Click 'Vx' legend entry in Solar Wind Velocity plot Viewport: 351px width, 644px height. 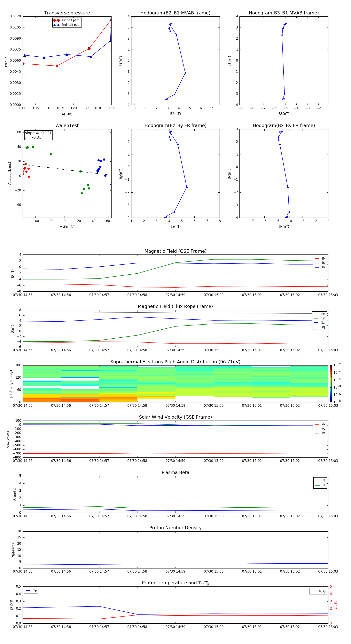click(320, 424)
